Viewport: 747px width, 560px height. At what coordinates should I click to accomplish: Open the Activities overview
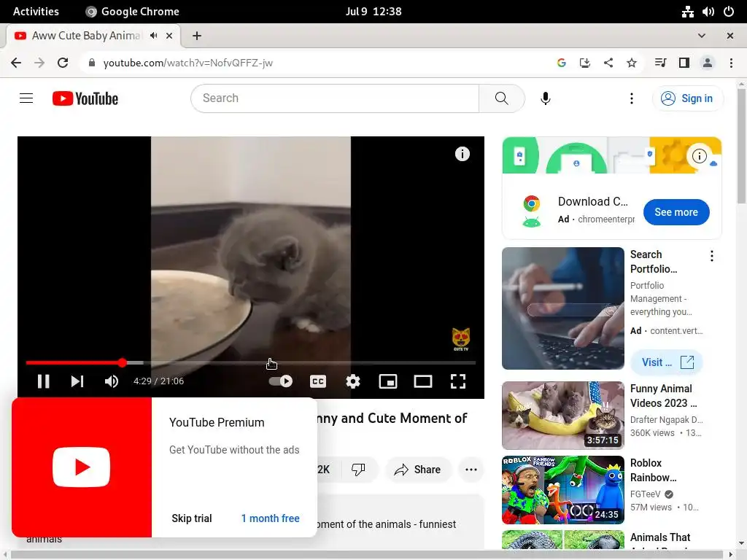click(36, 12)
